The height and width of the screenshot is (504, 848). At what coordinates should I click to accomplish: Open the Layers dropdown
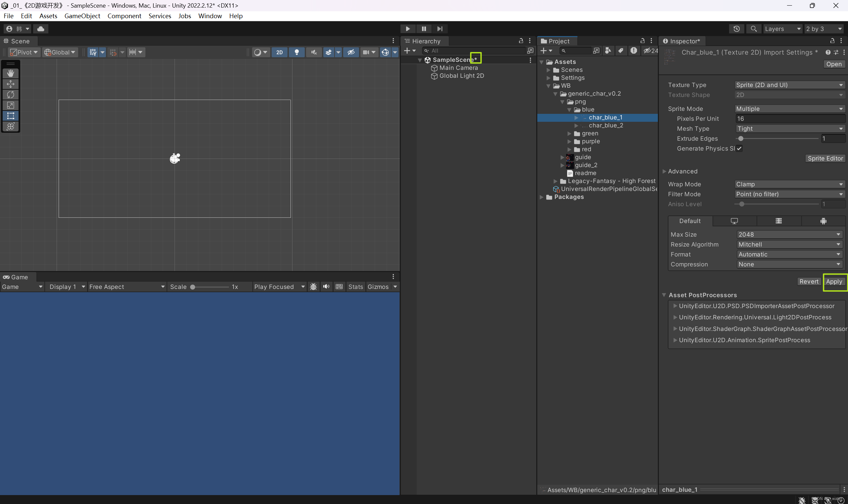(x=782, y=28)
